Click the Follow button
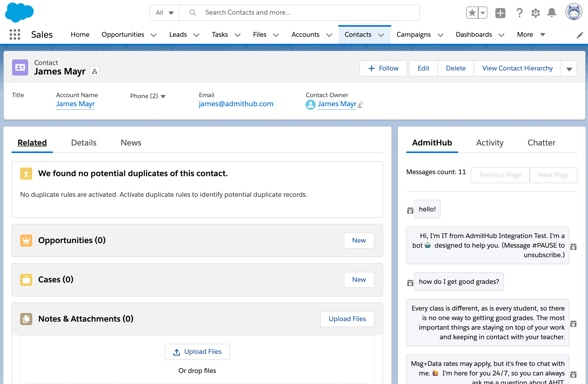The image size is (588, 384). click(383, 68)
